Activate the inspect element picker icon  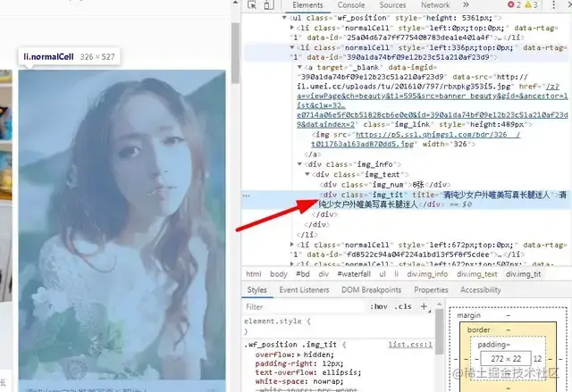click(x=252, y=4)
